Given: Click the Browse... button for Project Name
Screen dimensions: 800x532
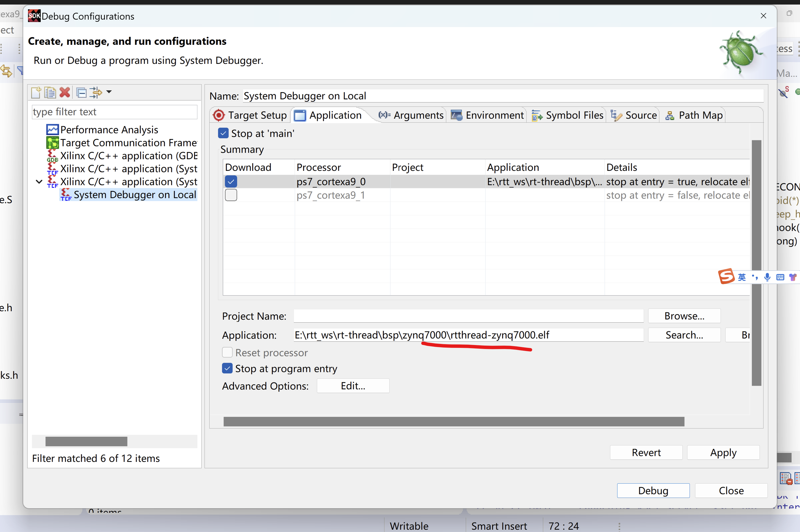Looking at the screenshot, I should (x=684, y=316).
